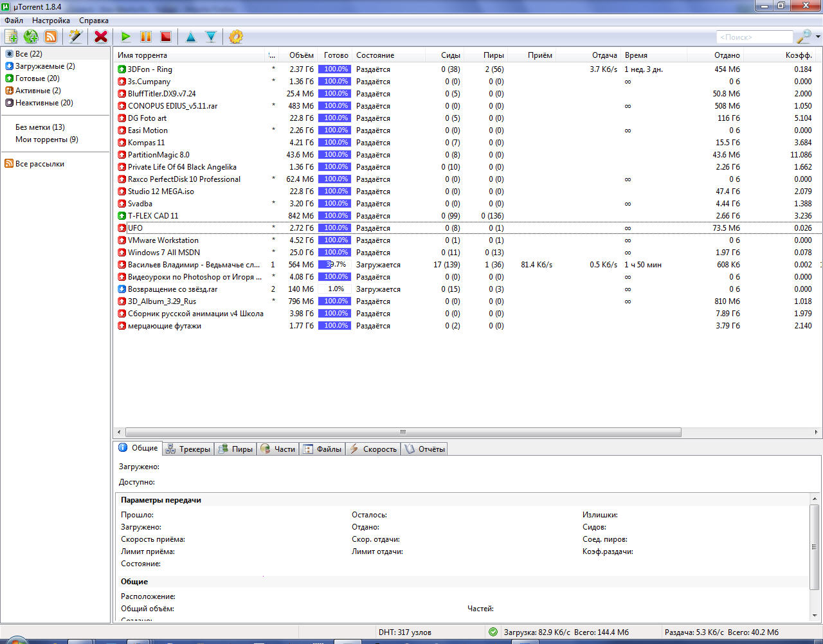Open the RSS feed toolbar icon
This screenshot has width=823, height=644.
click(51, 37)
